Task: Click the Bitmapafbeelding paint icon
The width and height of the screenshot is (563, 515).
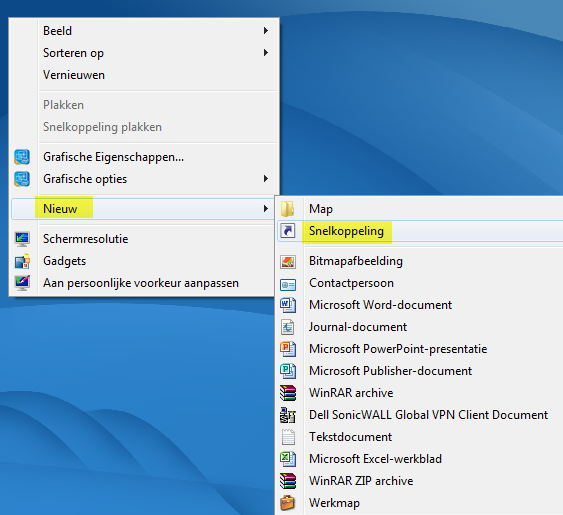Action: [x=288, y=261]
